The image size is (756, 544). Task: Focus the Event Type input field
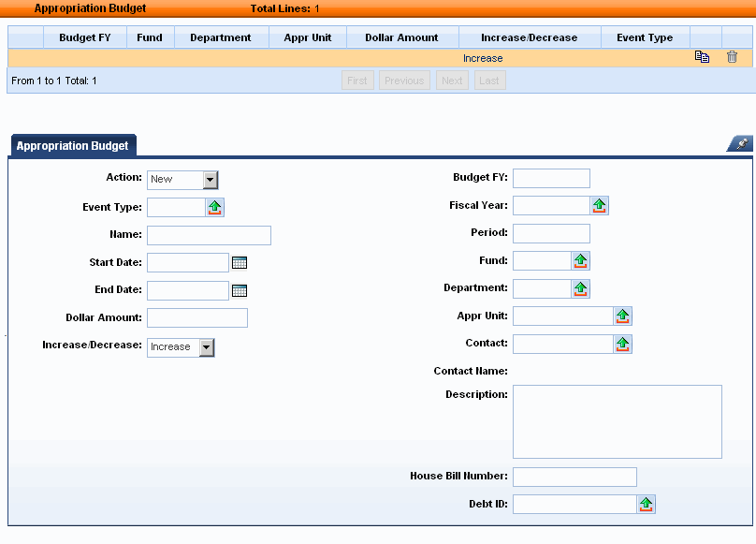(x=177, y=208)
